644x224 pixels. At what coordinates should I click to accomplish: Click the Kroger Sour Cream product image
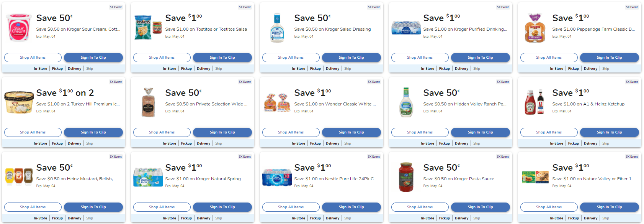click(18, 28)
